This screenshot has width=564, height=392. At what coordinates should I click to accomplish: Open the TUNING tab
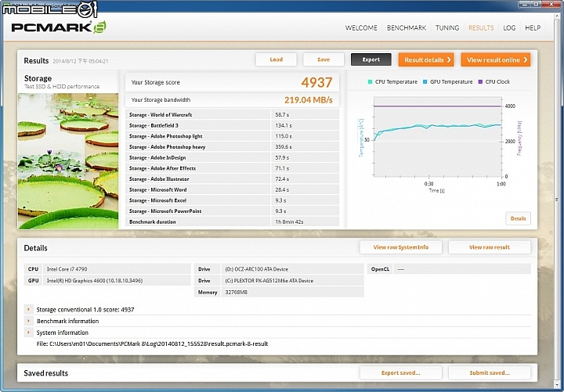point(447,27)
